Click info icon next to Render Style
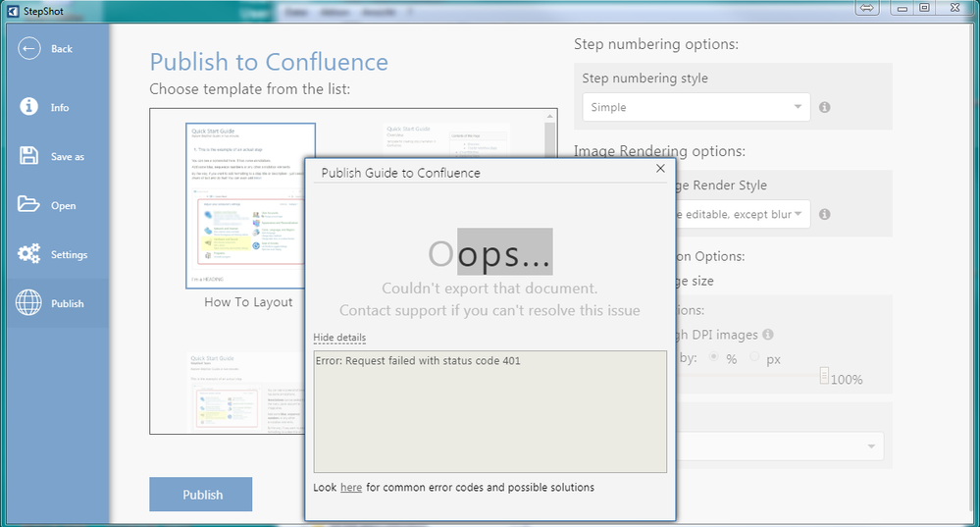980x527 pixels. tap(825, 214)
